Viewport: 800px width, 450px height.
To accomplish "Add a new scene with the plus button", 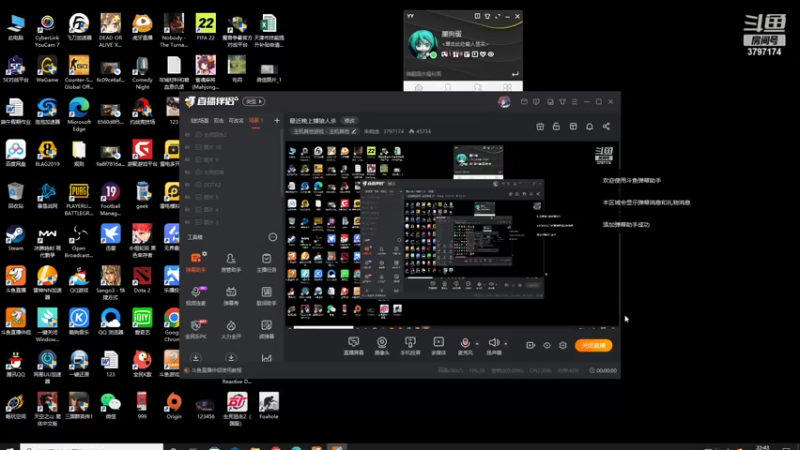I will tap(277, 121).
